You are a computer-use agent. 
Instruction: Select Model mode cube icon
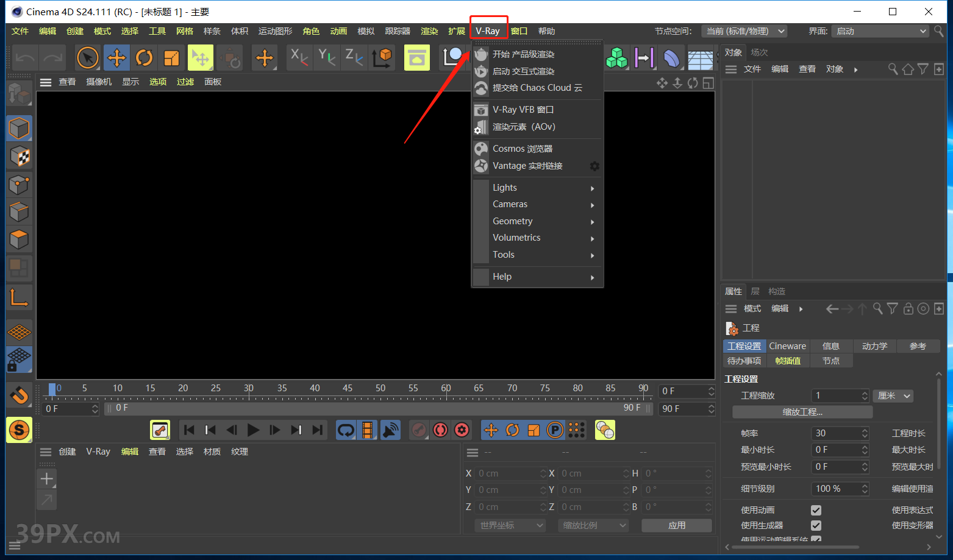pyautogui.click(x=19, y=129)
